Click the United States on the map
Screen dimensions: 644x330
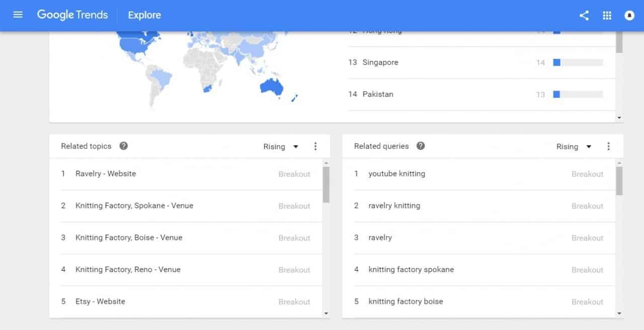(x=134, y=46)
